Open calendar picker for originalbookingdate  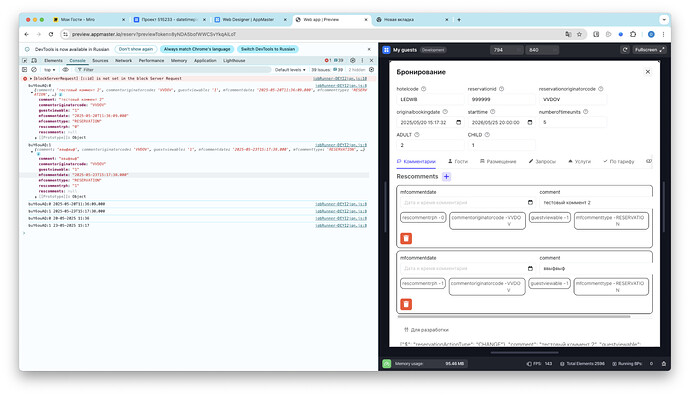459,122
